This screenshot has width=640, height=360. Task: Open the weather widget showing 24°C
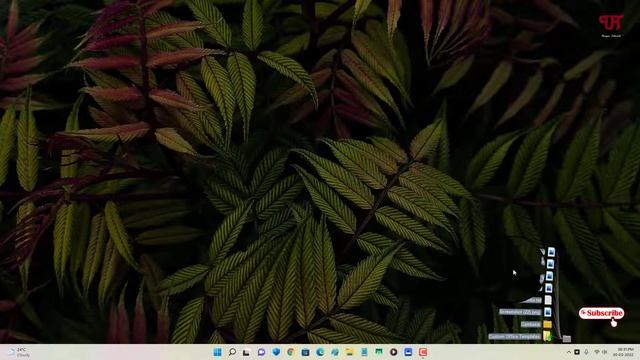coord(19,352)
